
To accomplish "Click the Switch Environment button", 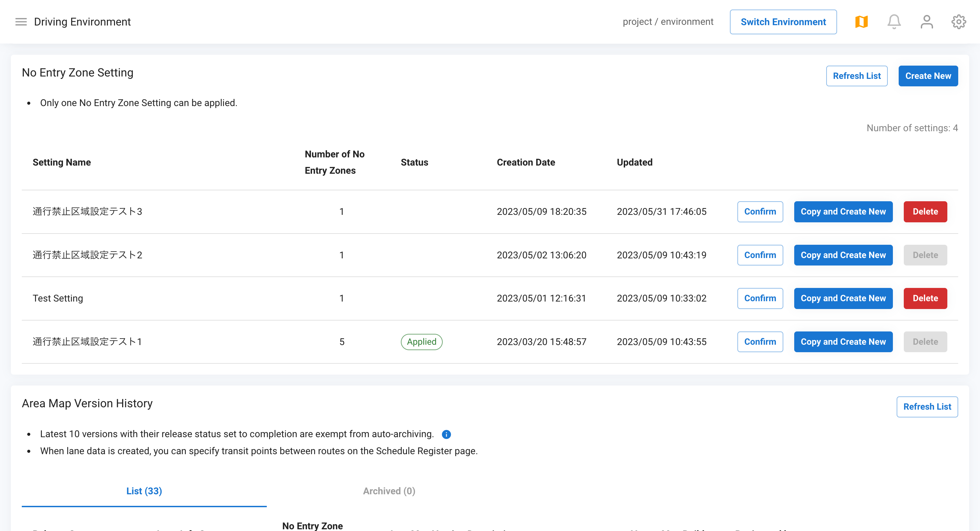I will click(783, 22).
